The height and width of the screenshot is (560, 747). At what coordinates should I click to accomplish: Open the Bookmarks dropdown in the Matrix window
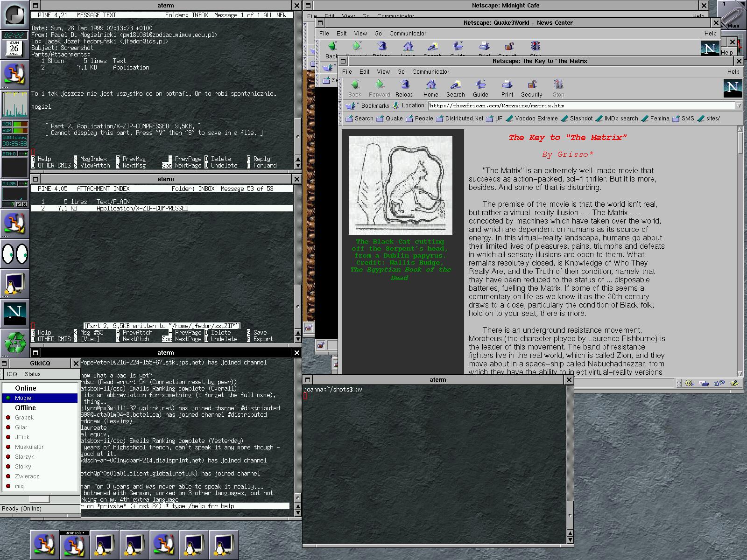click(368, 106)
